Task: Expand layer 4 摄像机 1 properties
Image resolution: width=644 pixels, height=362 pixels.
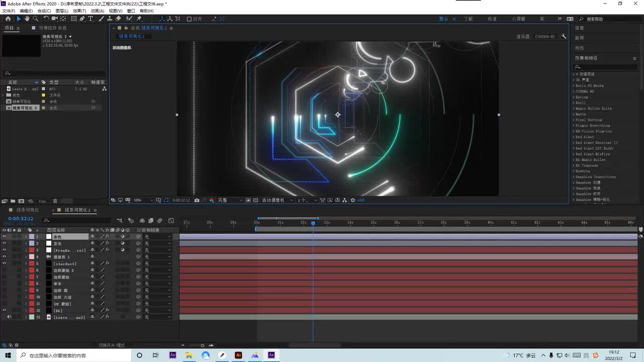Action: click(26, 257)
